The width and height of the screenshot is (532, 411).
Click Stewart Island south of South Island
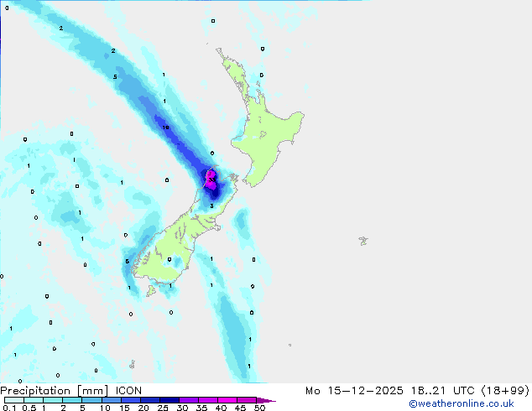point(151,290)
